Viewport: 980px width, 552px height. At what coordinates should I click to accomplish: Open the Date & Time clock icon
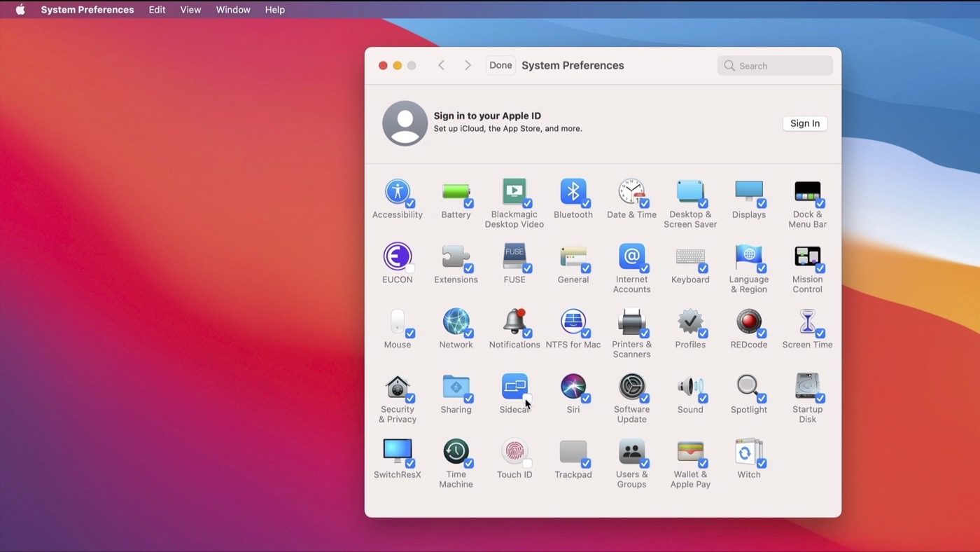coord(631,191)
